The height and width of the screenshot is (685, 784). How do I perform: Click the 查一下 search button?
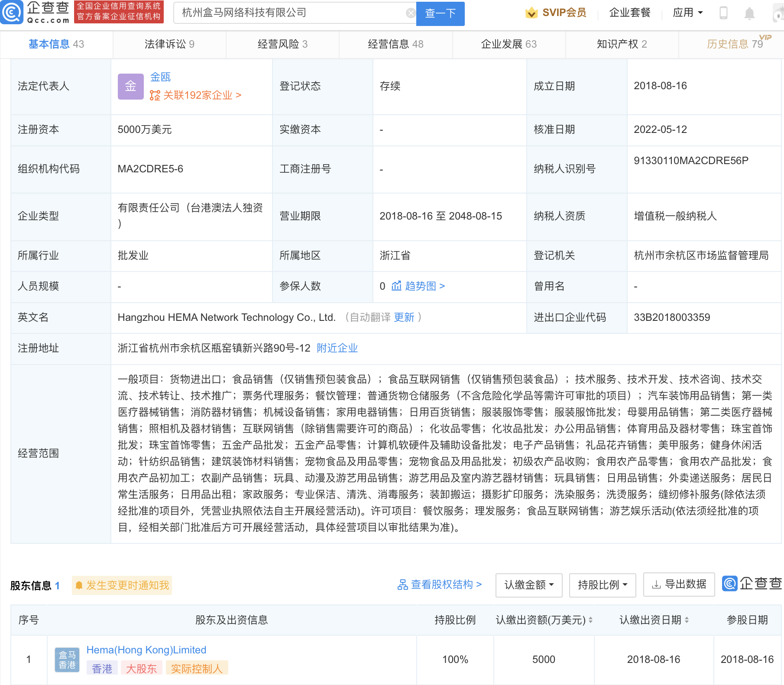(441, 13)
